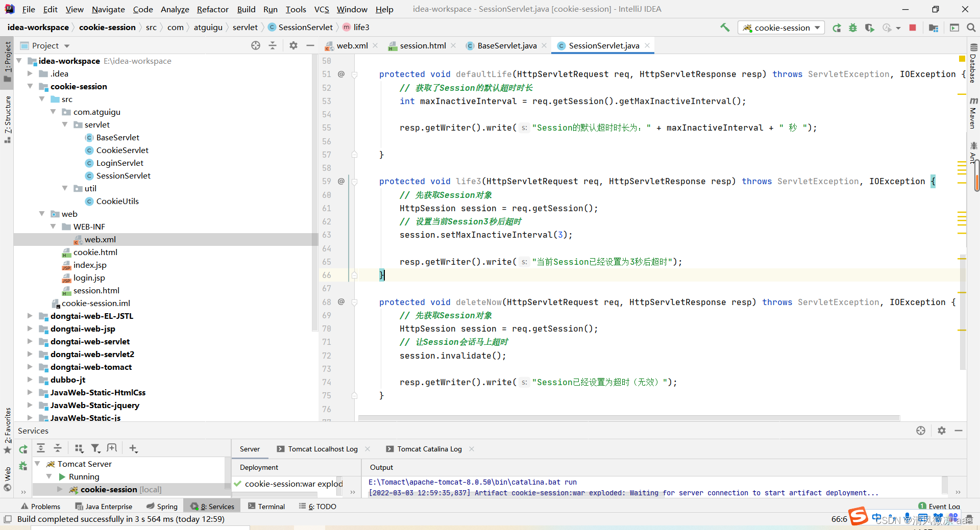Click the editor horizontal scrollbar
Image resolution: width=980 pixels, height=530 pixels.
(x=629, y=418)
